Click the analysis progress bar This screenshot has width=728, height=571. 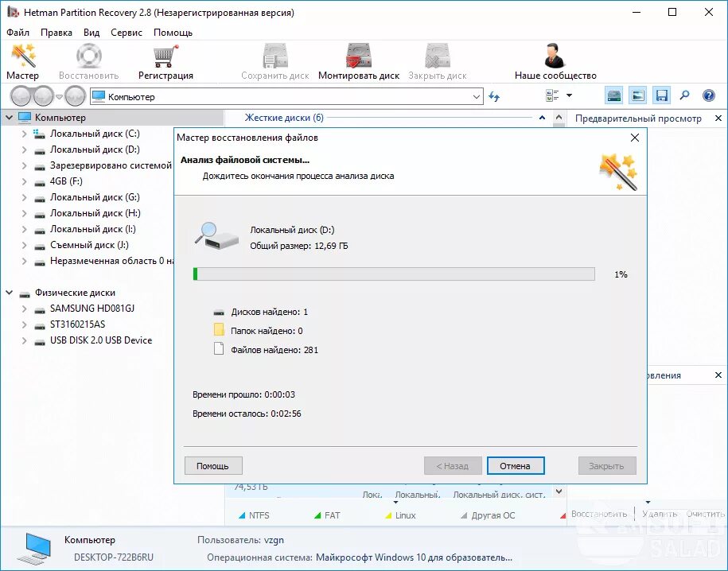tap(394, 274)
